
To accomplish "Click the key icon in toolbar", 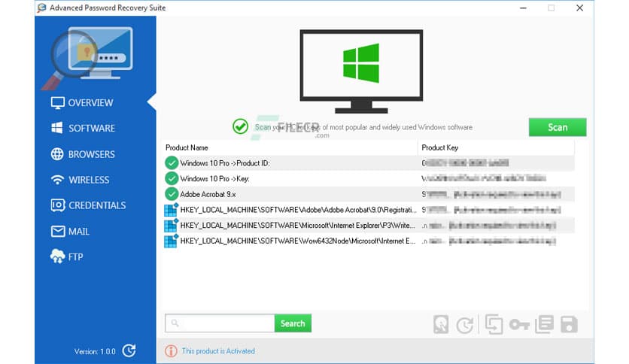I will pyautogui.click(x=519, y=324).
